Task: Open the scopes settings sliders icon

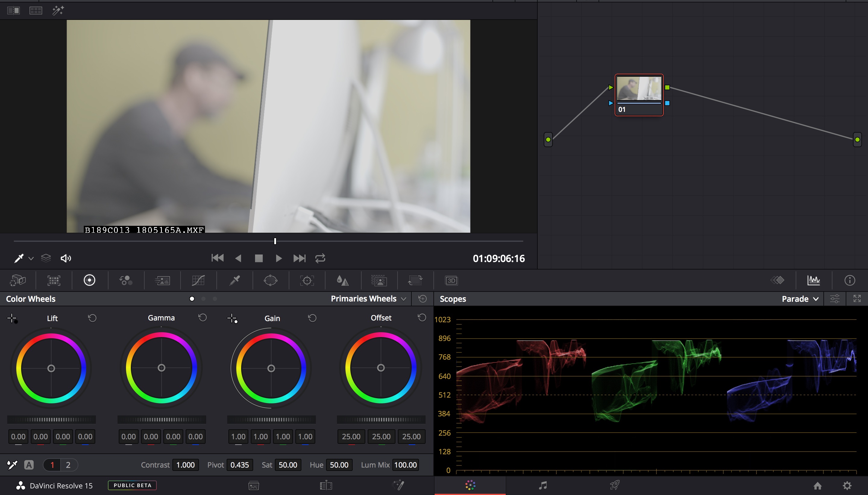Action: (835, 299)
